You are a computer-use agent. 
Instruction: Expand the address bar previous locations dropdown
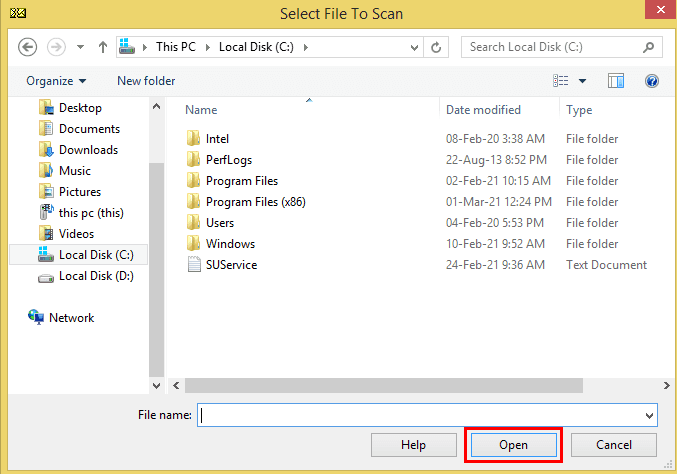[x=414, y=47]
